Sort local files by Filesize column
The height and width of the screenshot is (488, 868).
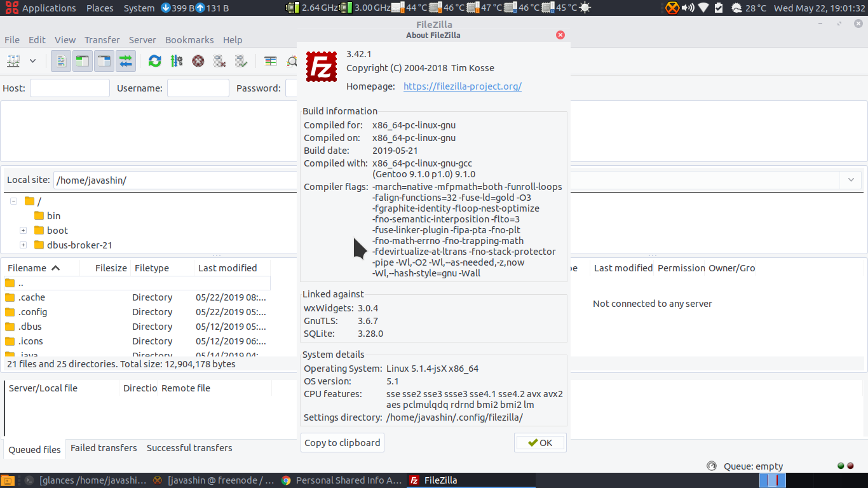click(105, 268)
